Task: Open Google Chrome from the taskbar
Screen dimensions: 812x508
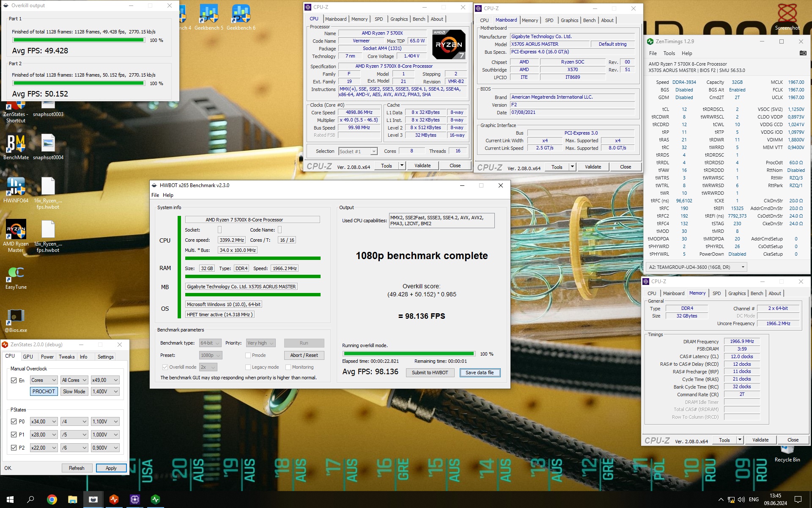Action: [52, 500]
